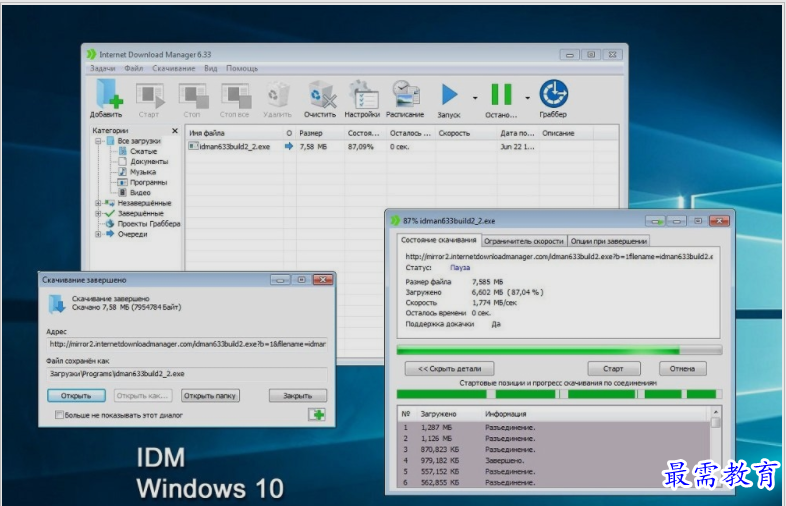Expand the Очереди tree node
The height and width of the screenshot is (506, 786).
98,234
